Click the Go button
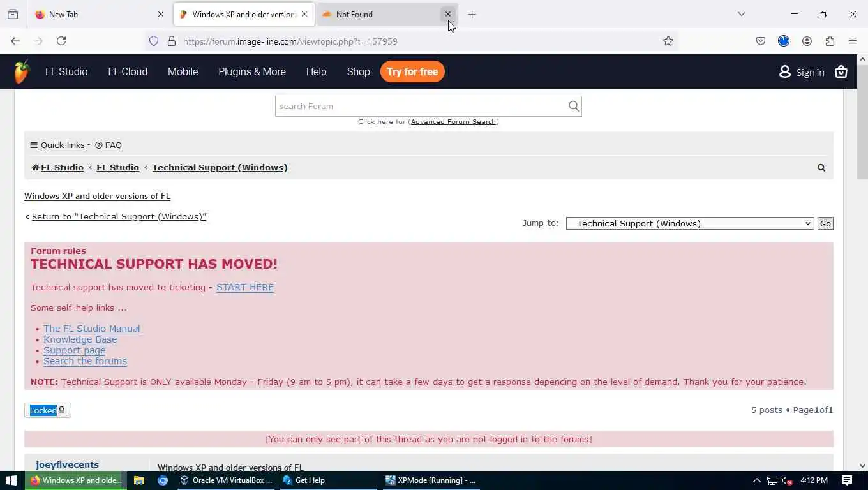 click(x=825, y=223)
